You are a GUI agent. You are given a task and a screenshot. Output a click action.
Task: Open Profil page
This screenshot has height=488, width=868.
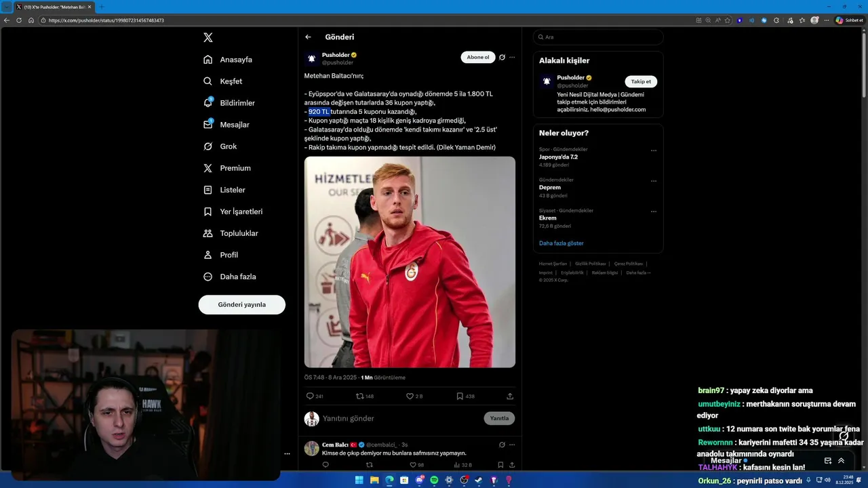[220, 255]
